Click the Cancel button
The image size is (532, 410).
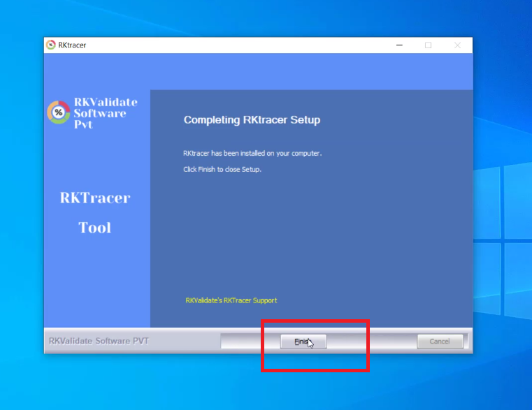pos(440,342)
